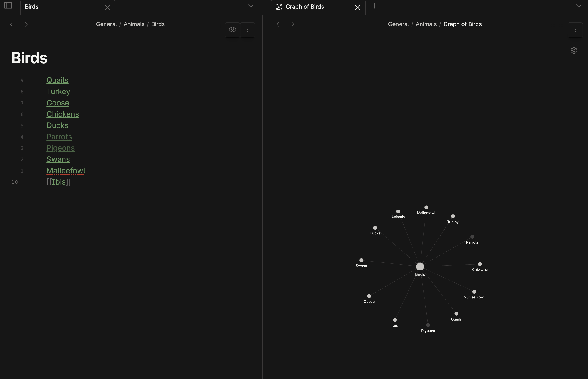Viewport: 588px width, 379px height.
Task: Navigate forward in the Birds pane
Action: [x=26, y=24]
